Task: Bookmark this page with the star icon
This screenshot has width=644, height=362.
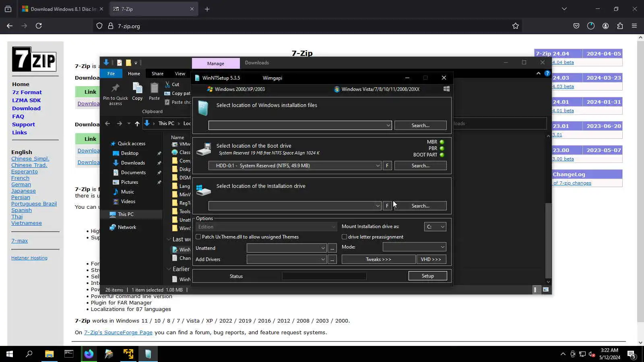Action: point(516,26)
